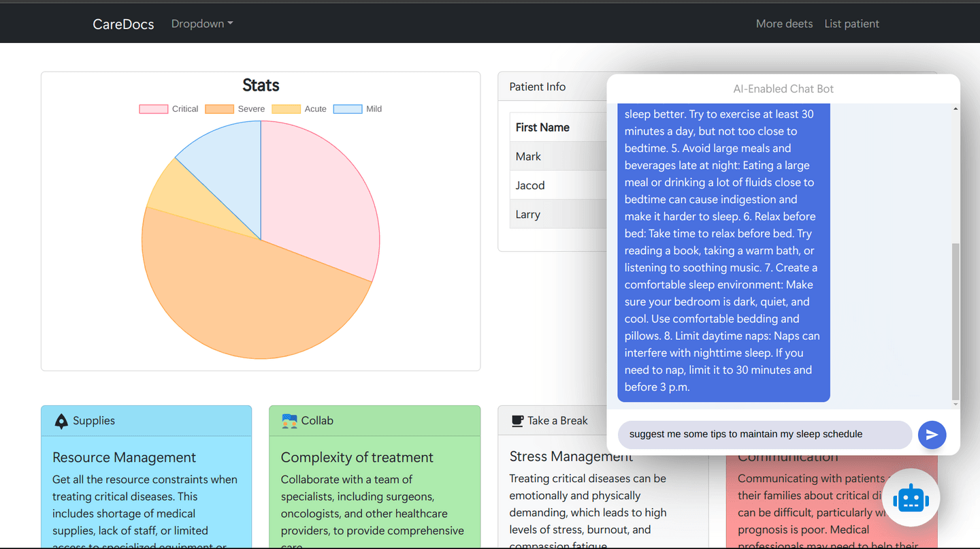Select the Larry row in patient table
The height and width of the screenshot is (549, 980).
tap(558, 215)
